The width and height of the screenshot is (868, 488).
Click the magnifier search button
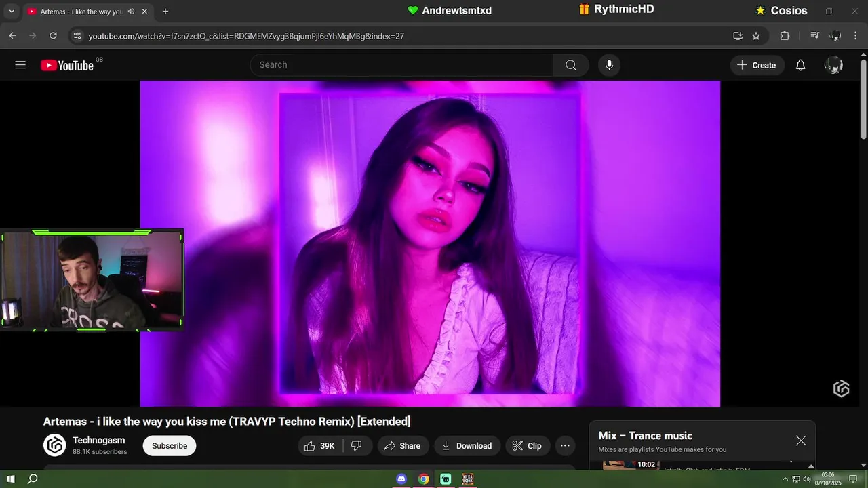click(570, 65)
